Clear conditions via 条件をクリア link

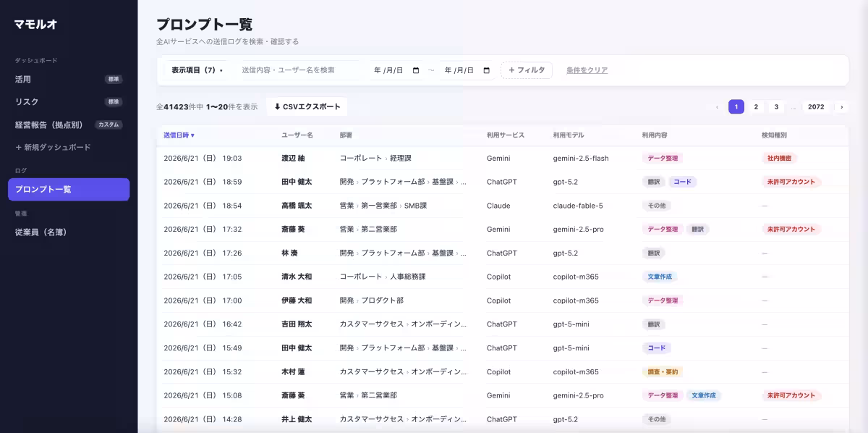coord(587,70)
